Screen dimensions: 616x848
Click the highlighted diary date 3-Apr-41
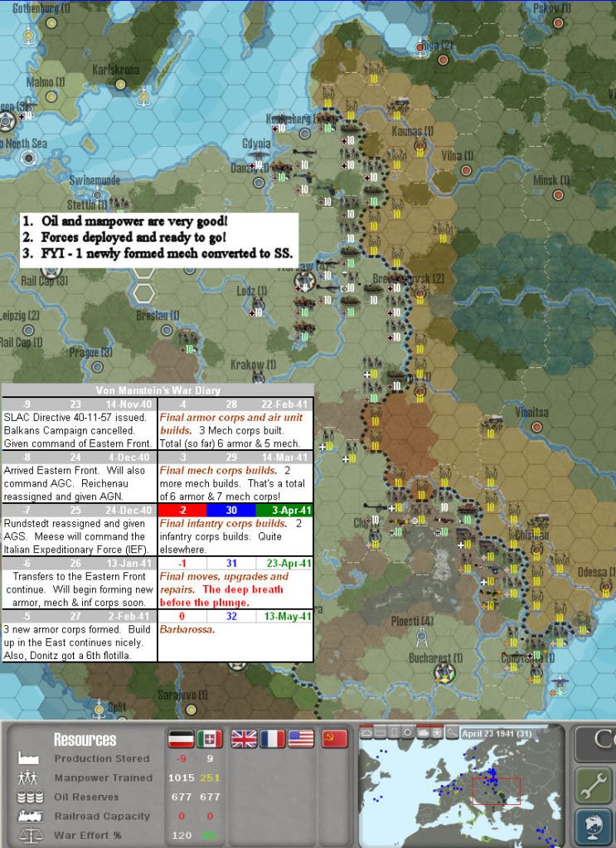click(x=284, y=510)
